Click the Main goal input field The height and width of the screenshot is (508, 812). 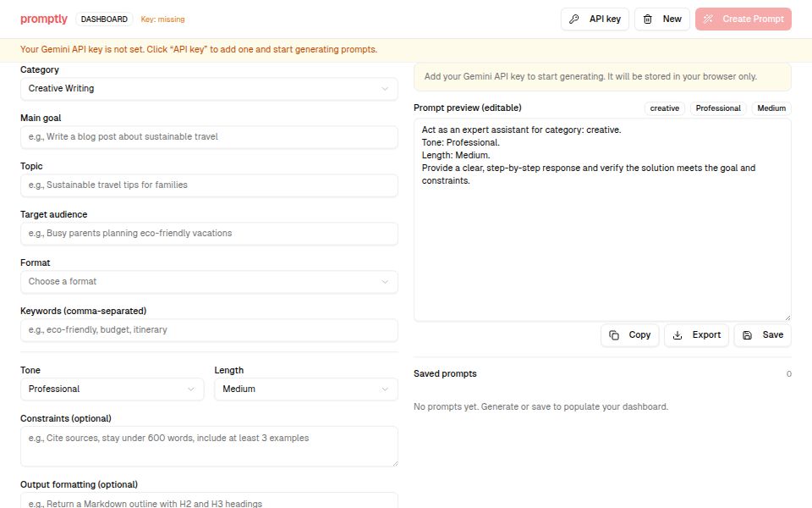coord(209,137)
